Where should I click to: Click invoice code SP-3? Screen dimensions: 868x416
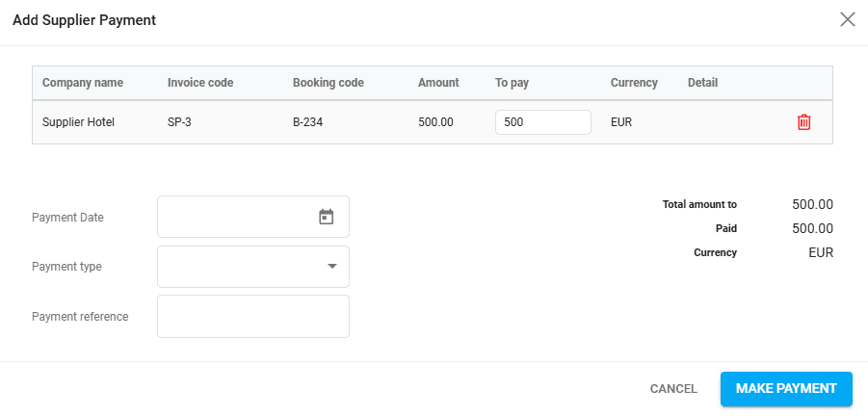click(179, 122)
